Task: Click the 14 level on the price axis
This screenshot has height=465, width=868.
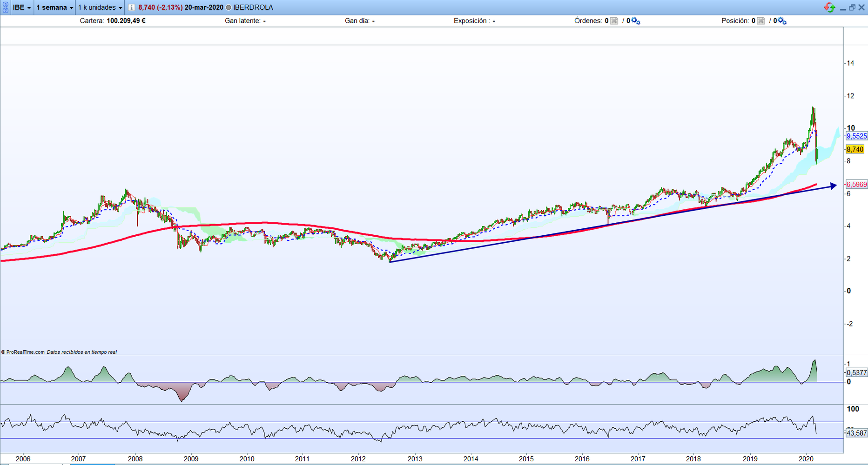Action: tap(850, 63)
